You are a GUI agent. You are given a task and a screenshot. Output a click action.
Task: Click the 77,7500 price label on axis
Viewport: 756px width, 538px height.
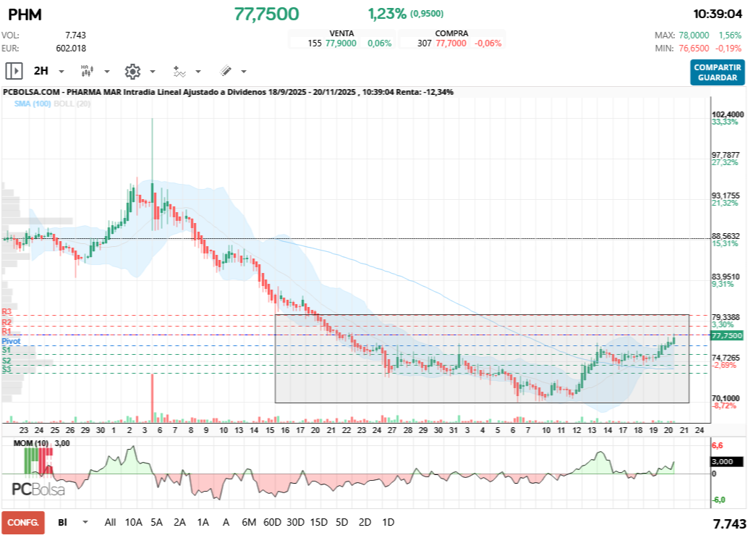(726, 335)
